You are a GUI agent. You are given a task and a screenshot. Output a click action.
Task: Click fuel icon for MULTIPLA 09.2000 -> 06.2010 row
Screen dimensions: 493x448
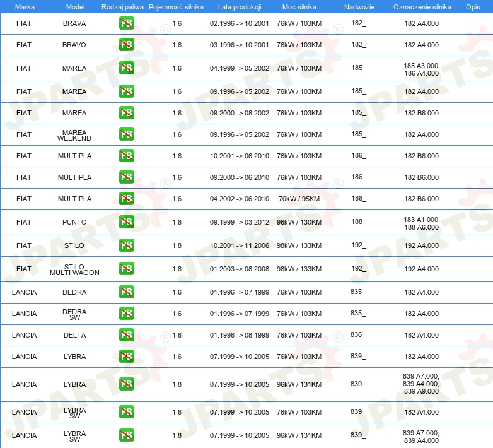point(126,177)
